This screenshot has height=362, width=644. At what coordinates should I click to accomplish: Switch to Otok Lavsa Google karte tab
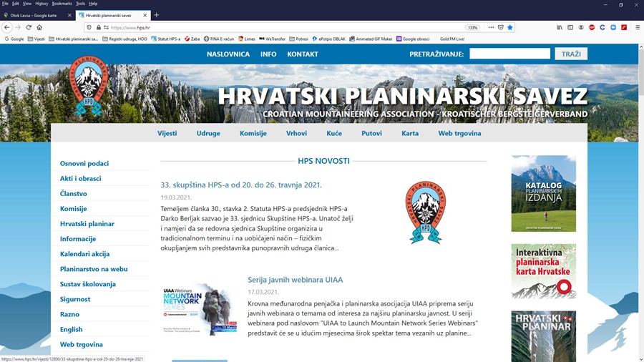[34, 15]
